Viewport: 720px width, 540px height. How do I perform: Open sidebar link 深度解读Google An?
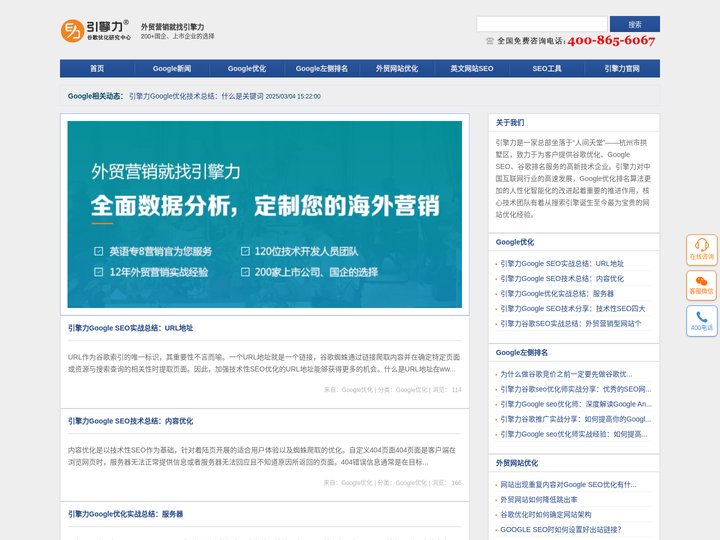(x=576, y=404)
